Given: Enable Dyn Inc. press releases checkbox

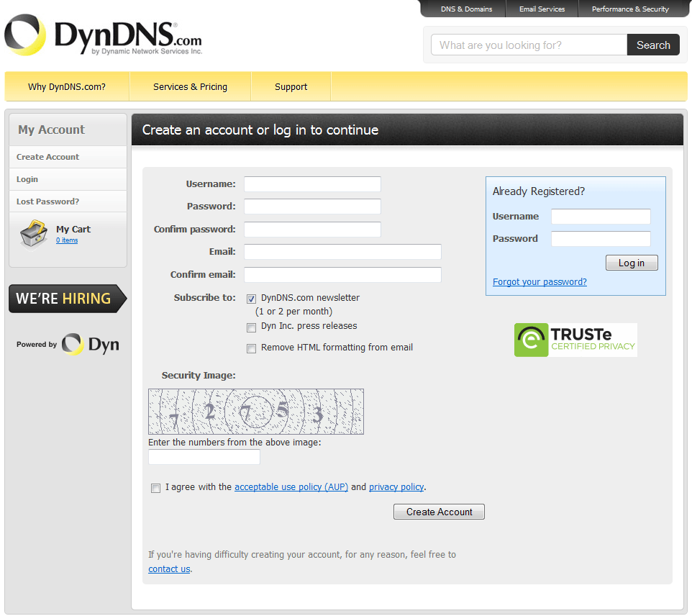Looking at the screenshot, I should point(252,327).
